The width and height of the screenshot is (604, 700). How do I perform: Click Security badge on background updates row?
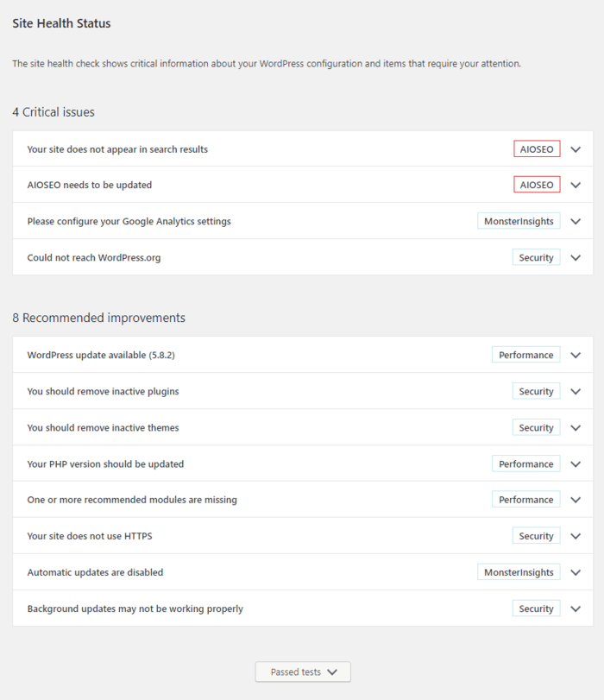point(536,609)
